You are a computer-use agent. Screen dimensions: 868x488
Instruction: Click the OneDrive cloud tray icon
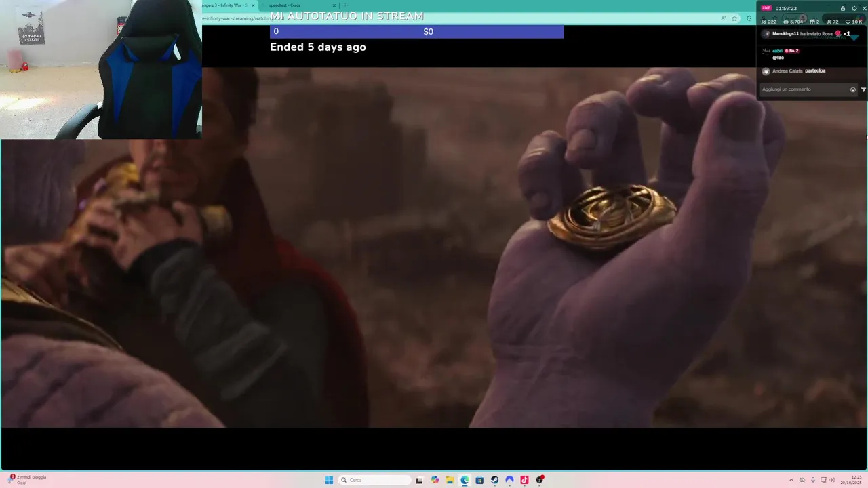pos(802,480)
